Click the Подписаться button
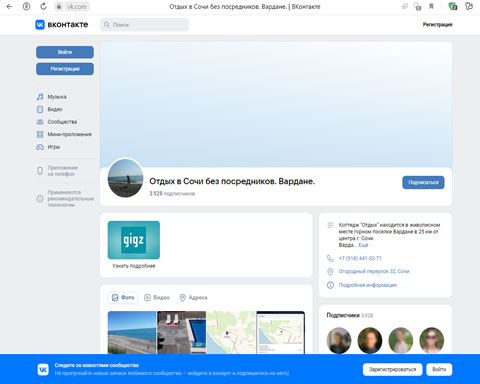The height and width of the screenshot is (384, 480). [x=423, y=182]
